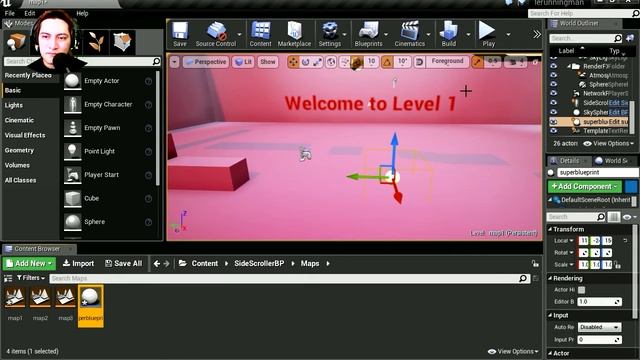The height and width of the screenshot is (360, 640).
Task: Select Player Start in the placement list
Action: click(108, 175)
